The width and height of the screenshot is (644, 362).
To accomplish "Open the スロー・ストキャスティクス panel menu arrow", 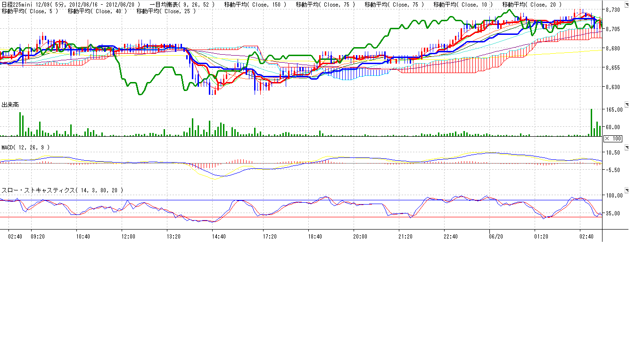I will click(x=627, y=190).
